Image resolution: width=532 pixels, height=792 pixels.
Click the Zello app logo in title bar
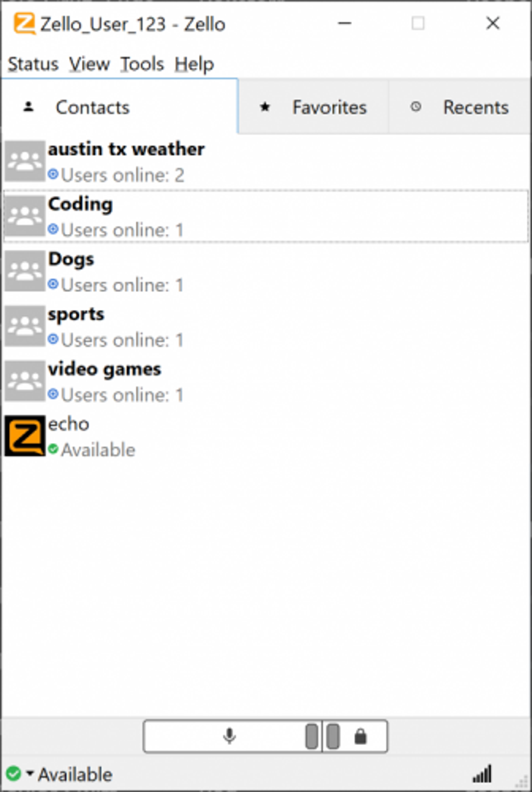[25, 23]
